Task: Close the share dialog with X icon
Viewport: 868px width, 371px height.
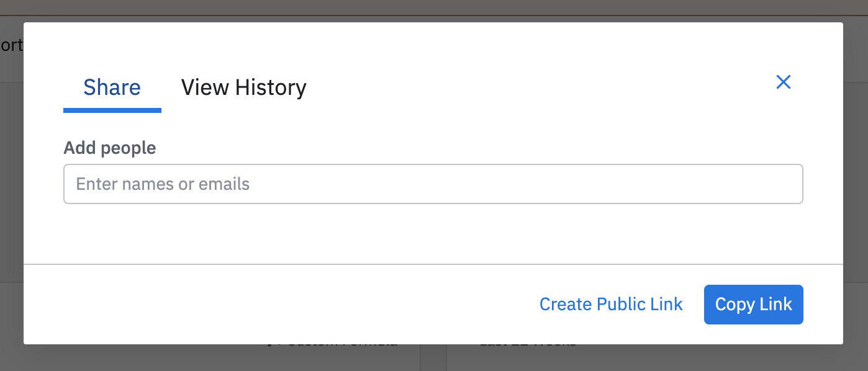Action: [784, 82]
